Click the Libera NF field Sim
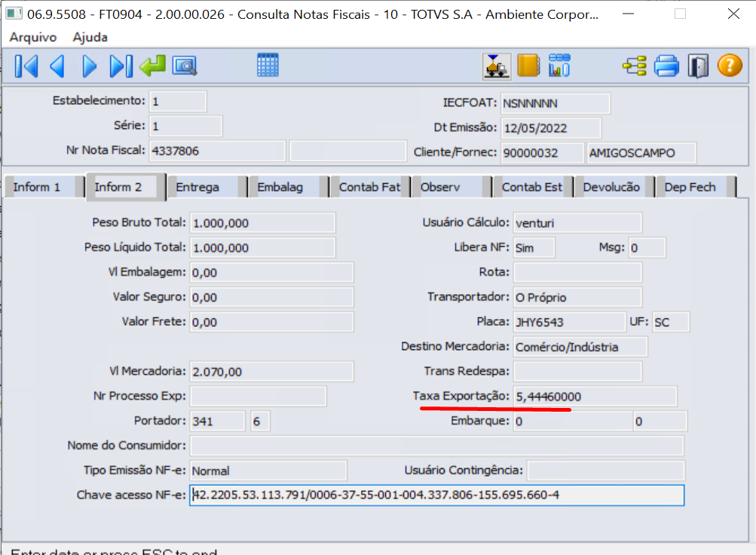 tap(534, 248)
